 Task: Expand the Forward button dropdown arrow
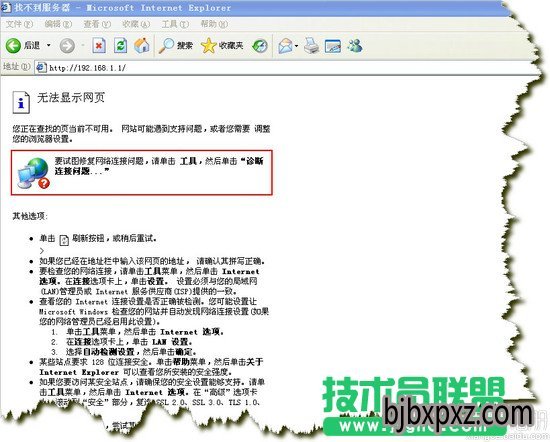point(82,45)
